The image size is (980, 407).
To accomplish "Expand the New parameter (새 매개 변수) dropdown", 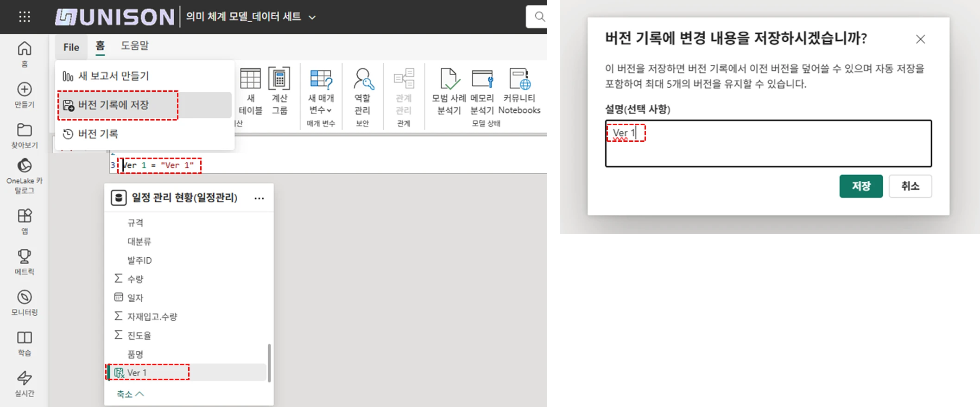I will [x=321, y=110].
